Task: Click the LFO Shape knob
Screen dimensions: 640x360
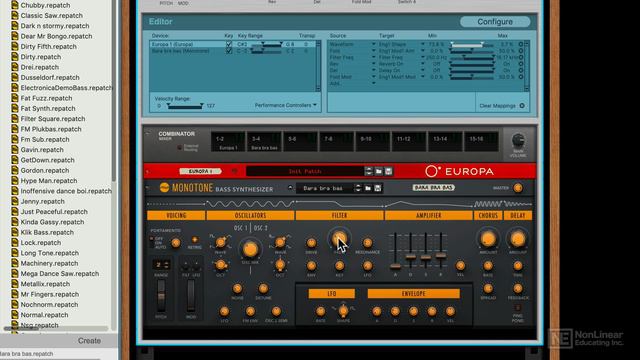Action: tap(343, 311)
